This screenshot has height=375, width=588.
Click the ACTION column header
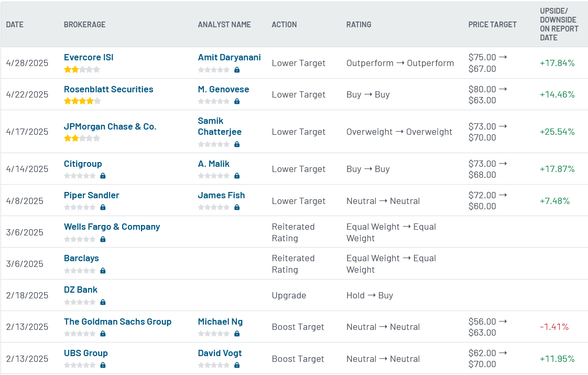(284, 25)
